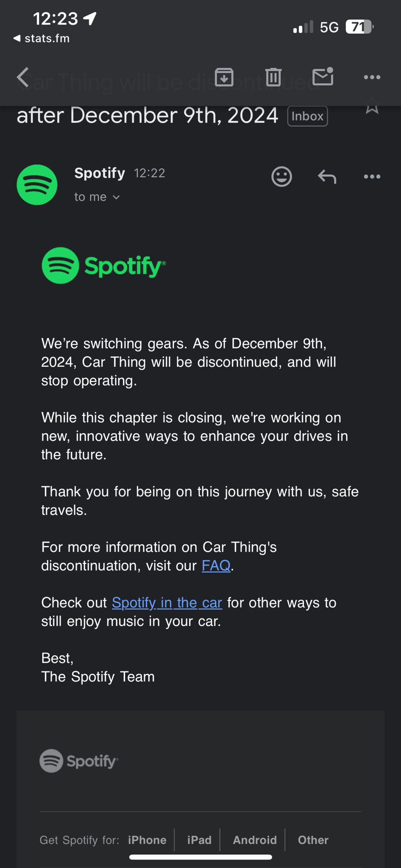
Task: Archive this Spotify email
Action: click(x=224, y=77)
